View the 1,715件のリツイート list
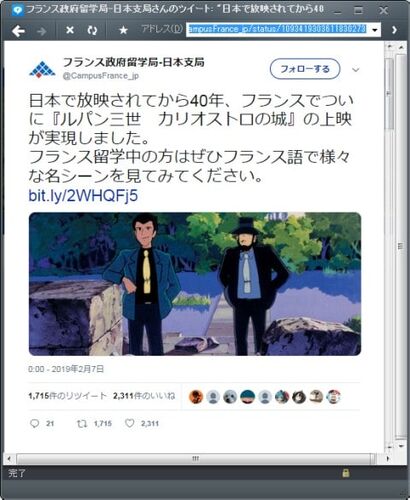Image resolution: width=410 pixels, height=500 pixels. click(67, 396)
